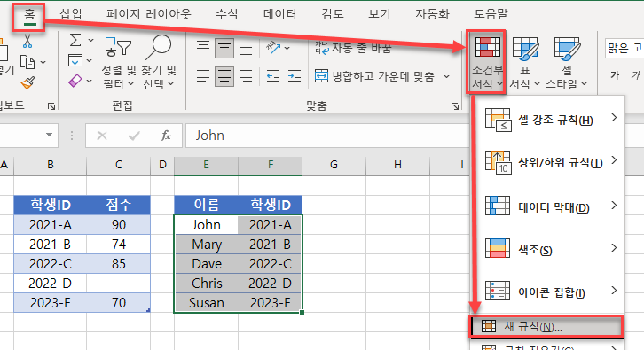Open 셀 강조 규칙 submenu
The width and height of the screenshot is (644, 350).
548,120
